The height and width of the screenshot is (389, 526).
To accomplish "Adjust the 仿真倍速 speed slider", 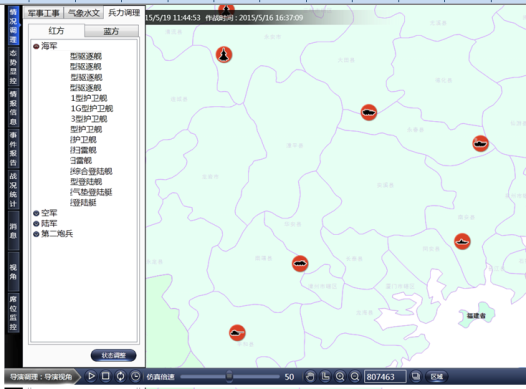I will point(229,376).
